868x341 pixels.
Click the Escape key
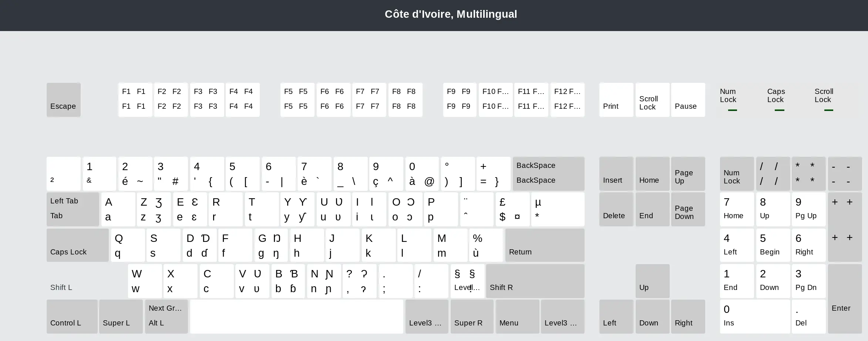click(x=64, y=100)
